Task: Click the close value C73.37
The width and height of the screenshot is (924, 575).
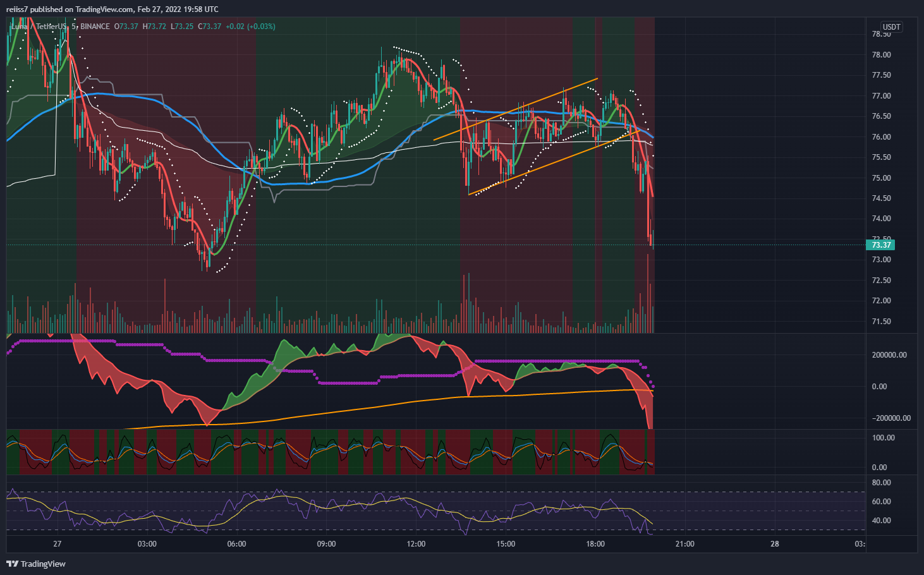Action: point(210,27)
